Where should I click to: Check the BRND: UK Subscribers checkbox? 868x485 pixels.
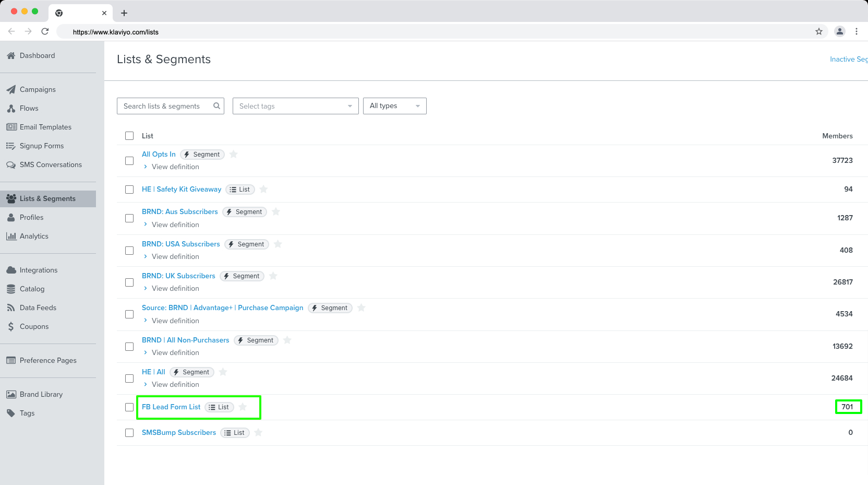click(129, 282)
